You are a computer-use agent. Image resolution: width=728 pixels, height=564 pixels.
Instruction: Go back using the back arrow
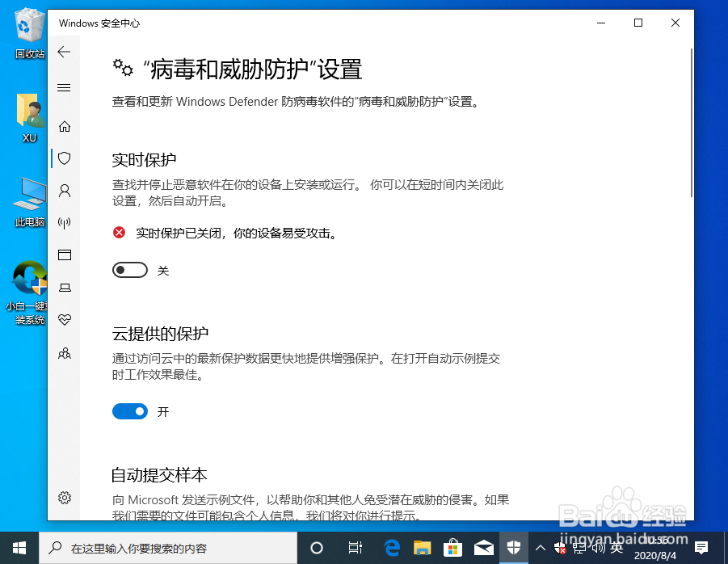tap(64, 52)
